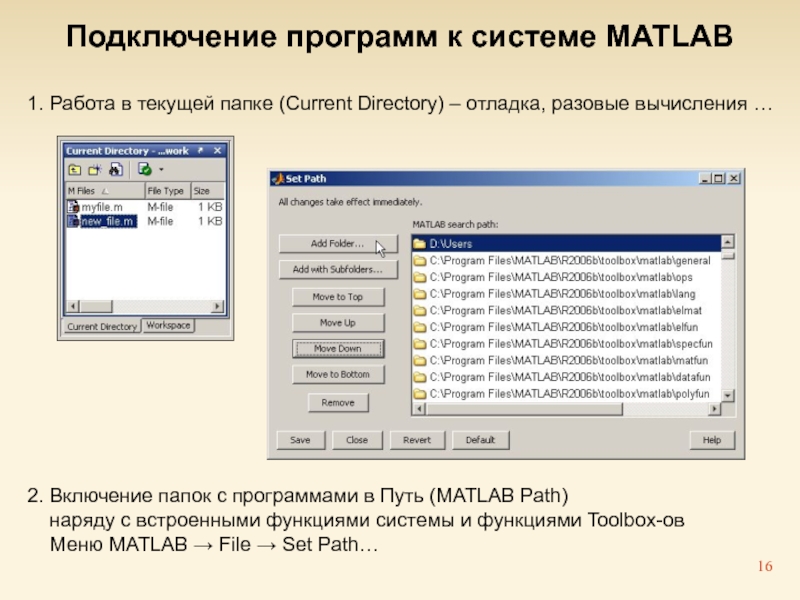Click folder icon beside matlab\lang path
The width and height of the screenshot is (800, 600).
[420, 294]
